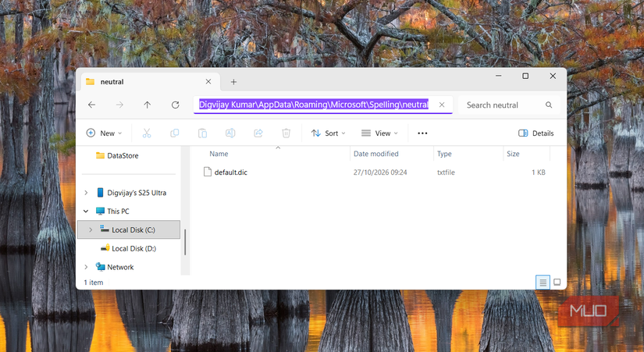Sort by the Size column header

[513, 154]
